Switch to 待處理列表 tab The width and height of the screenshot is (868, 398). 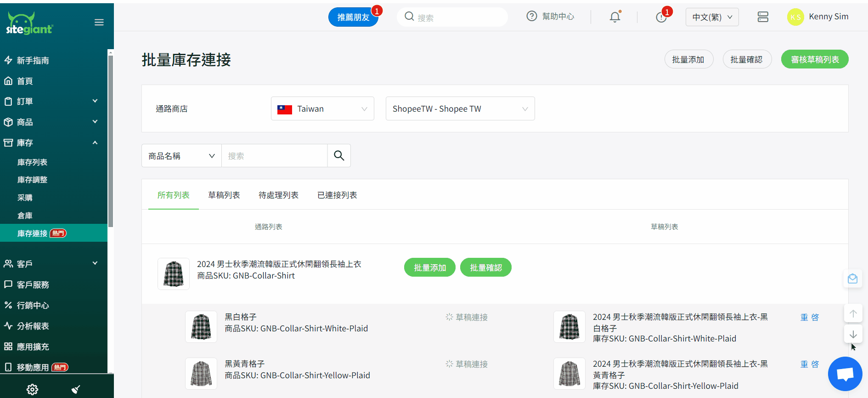tap(278, 195)
